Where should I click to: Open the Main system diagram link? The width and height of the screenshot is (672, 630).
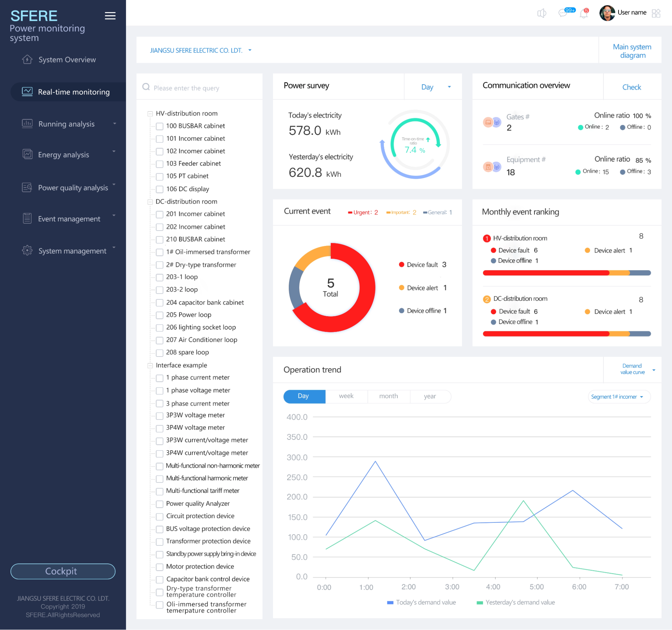tap(632, 51)
